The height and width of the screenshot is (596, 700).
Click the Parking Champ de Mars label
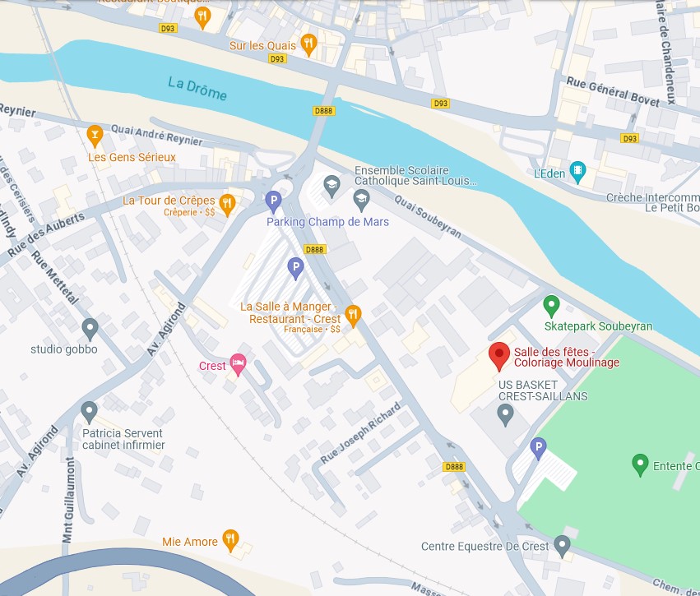327,222
